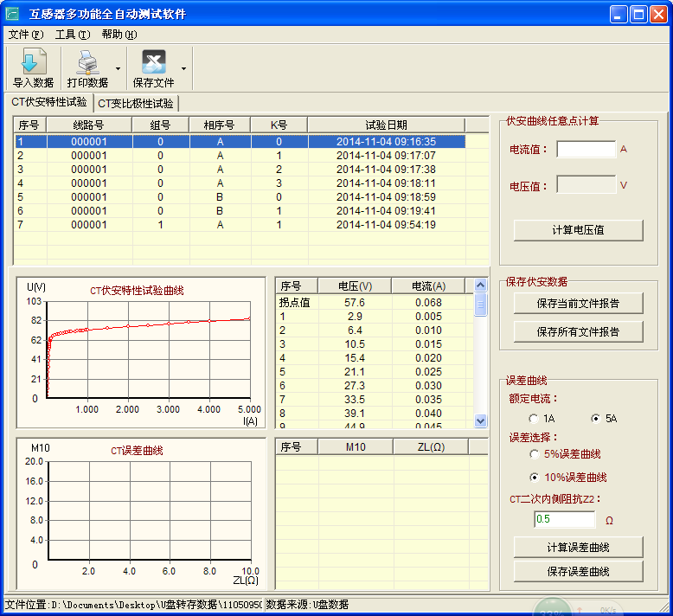Click the K号 column header
The height and width of the screenshot is (616, 673).
tap(279, 125)
